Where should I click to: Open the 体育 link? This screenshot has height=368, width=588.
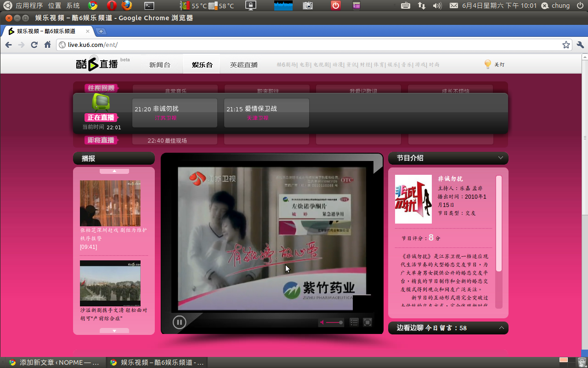point(379,65)
